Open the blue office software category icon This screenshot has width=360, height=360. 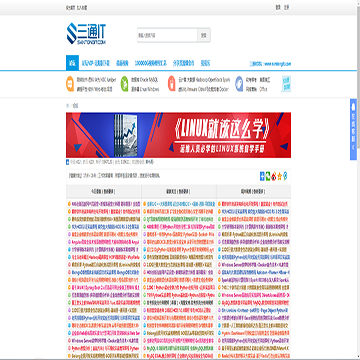point(239,83)
